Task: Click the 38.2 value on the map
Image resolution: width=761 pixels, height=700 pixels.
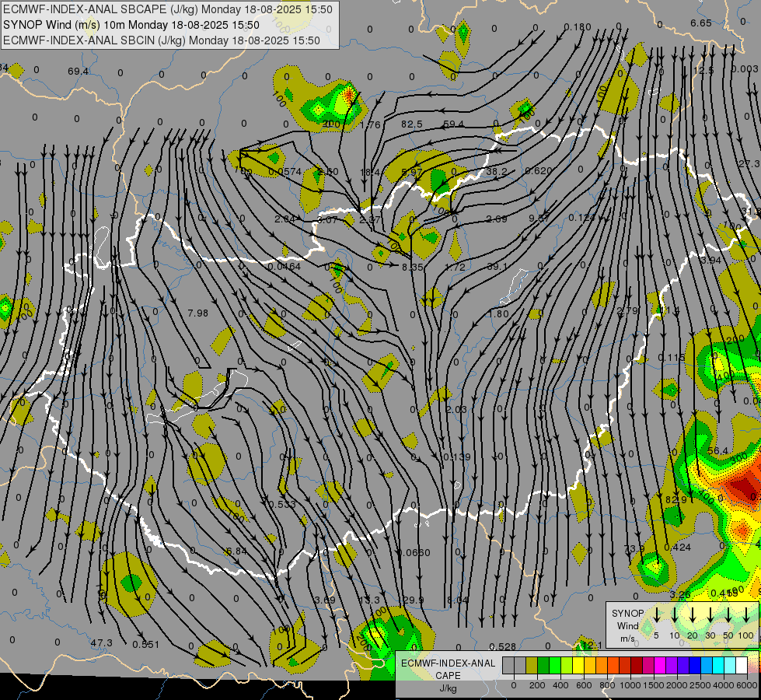Action: 497,171
